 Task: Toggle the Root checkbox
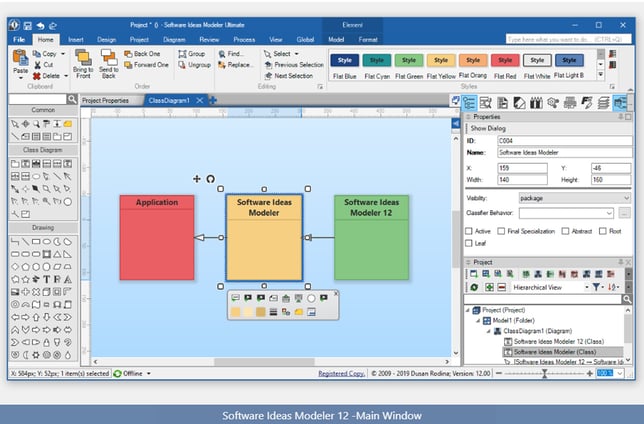[x=603, y=231]
